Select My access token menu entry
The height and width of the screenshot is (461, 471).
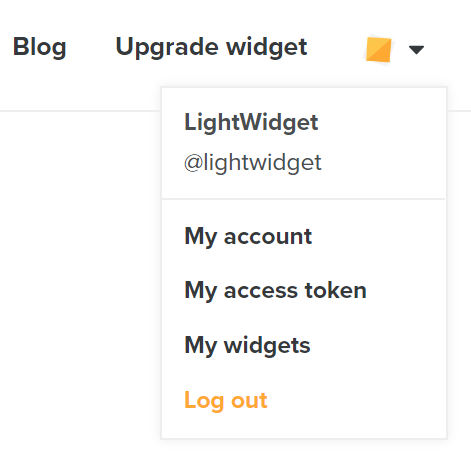[275, 291]
